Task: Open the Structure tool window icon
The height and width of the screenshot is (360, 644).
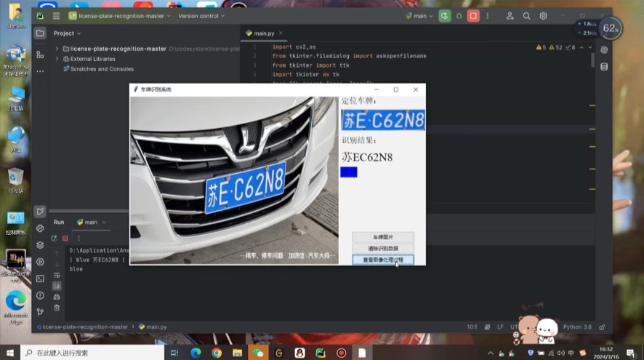Action: (40, 55)
